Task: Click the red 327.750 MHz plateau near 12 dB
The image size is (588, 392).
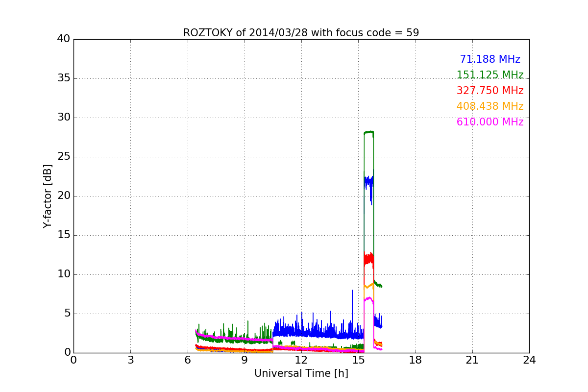Action: (x=368, y=259)
